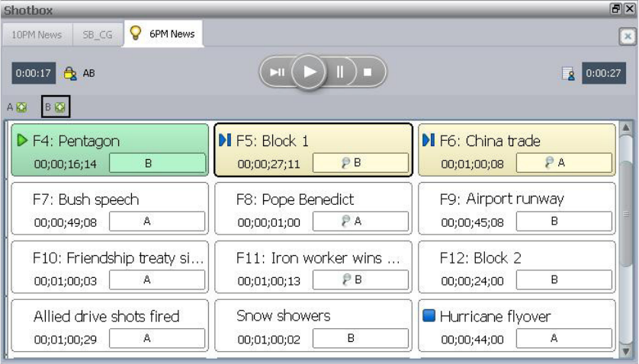Open channel selector A on F8: Pope Benedict
The width and height of the screenshot is (639, 364).
point(360,222)
